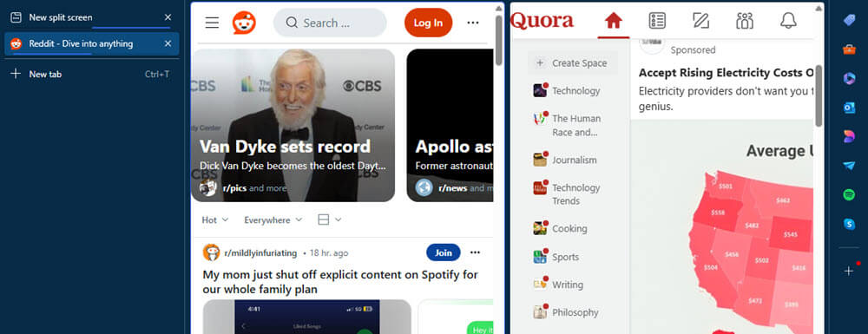Open the Quora Answer pencil icon
The width and height of the screenshot is (868, 334).
coord(700,21)
